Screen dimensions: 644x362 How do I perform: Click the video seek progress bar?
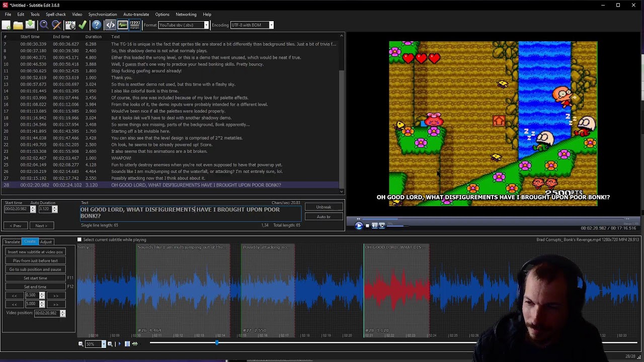point(493,219)
